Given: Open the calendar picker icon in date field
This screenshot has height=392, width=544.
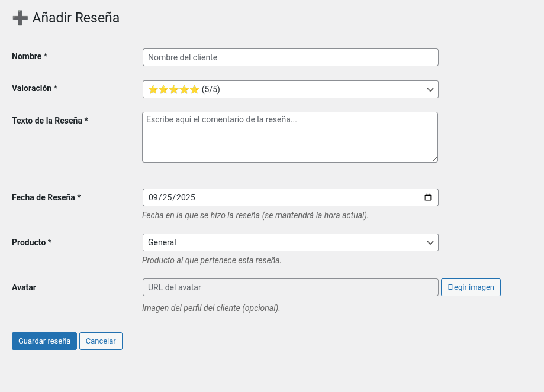Looking at the screenshot, I should (x=428, y=197).
